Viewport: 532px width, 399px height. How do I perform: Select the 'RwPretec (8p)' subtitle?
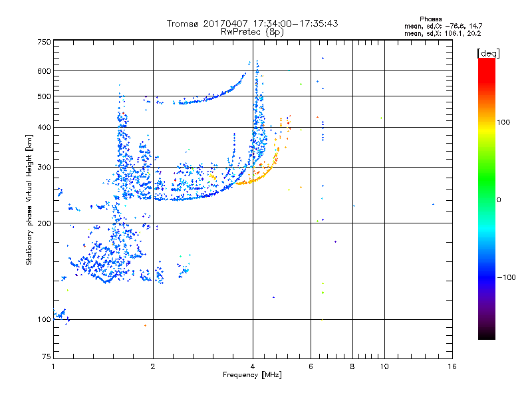coord(252,32)
